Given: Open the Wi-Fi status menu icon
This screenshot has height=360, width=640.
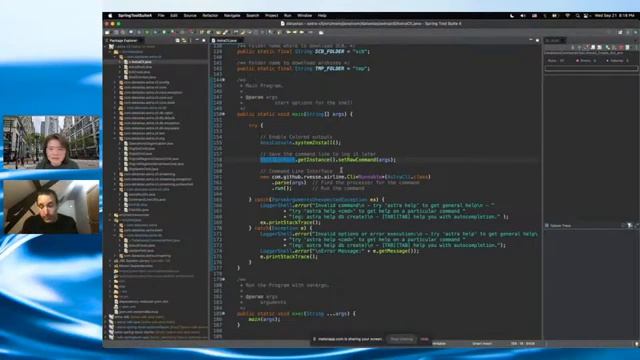Looking at the screenshot, I should coord(567,16).
